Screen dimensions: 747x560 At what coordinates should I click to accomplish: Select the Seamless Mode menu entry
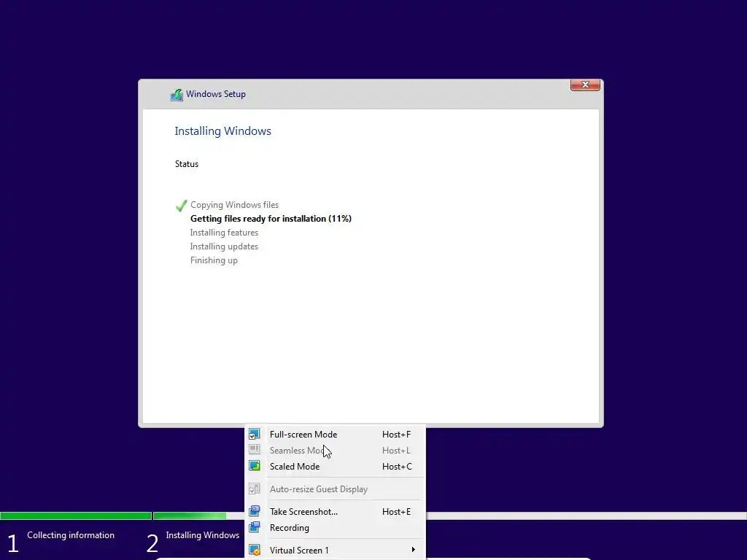[335, 451]
